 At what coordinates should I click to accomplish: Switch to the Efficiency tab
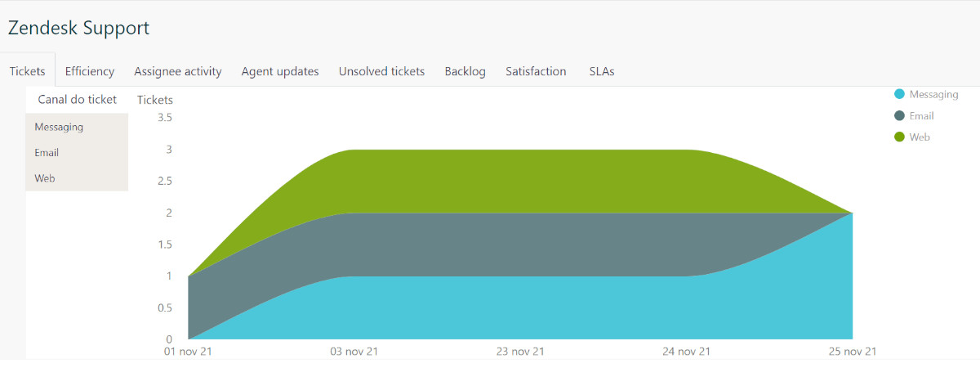[90, 71]
